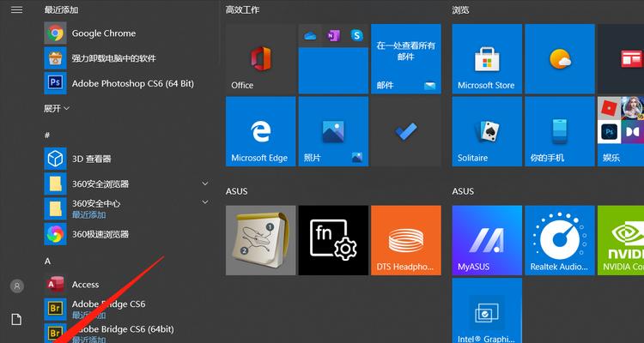Click the 高效工作 group title
644x343 pixels.
click(x=242, y=9)
